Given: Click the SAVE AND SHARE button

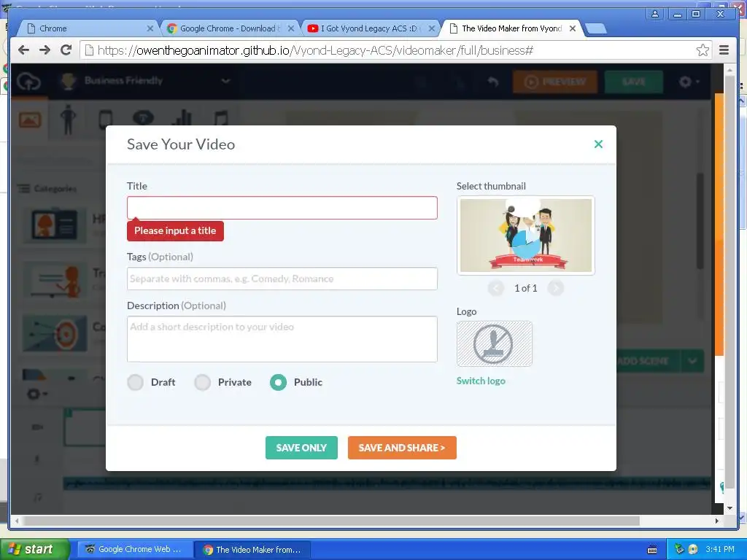Looking at the screenshot, I should tap(402, 448).
